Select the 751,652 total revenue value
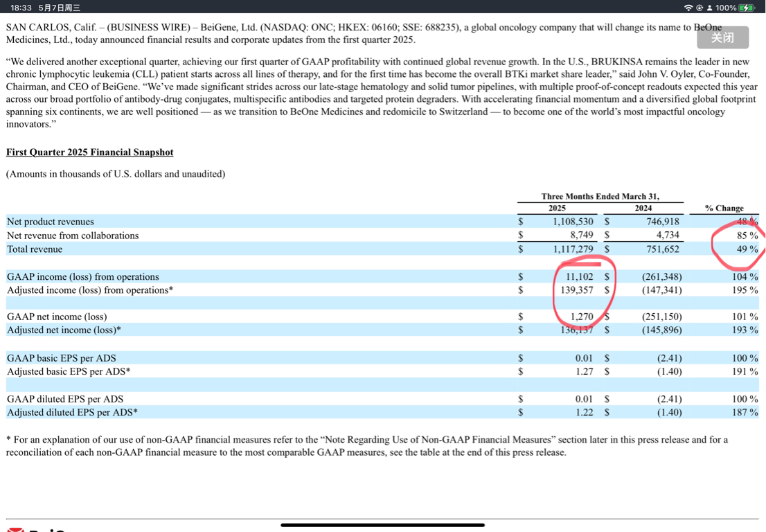This screenshot has width=766, height=532. pos(663,249)
